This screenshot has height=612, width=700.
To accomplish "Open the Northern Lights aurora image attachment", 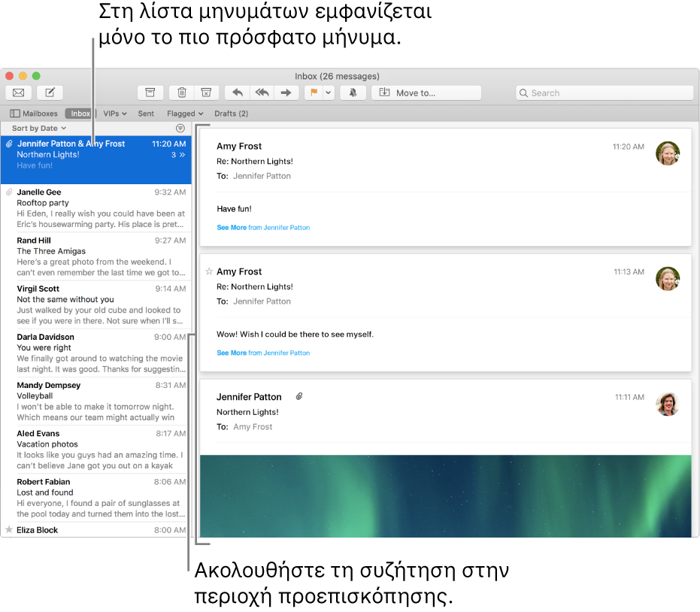I will pos(446,496).
